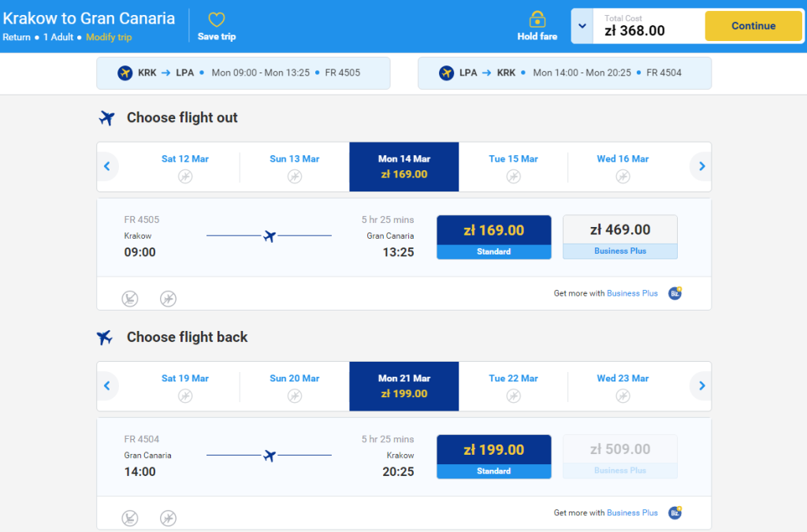807x532 pixels.
Task: Click the Biz badge icon in return flight card
Action: 675,512
